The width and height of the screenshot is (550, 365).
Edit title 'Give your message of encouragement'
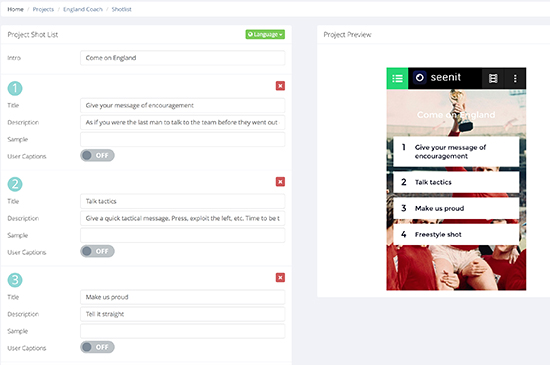point(183,106)
